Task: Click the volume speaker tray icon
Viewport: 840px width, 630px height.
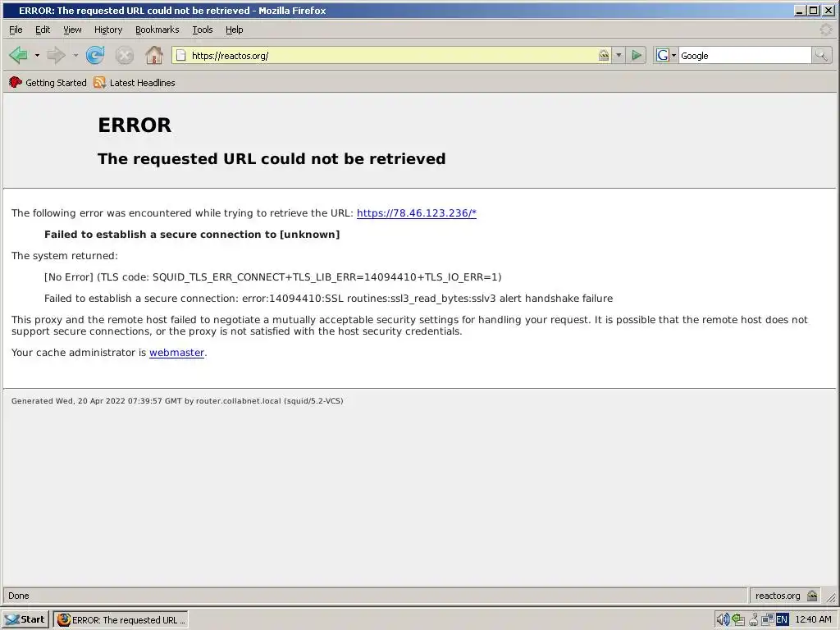Action: tap(723, 620)
